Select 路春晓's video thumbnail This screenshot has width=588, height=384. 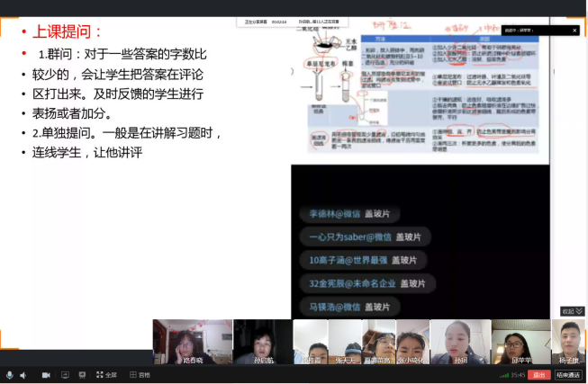pyautogui.click(x=192, y=342)
